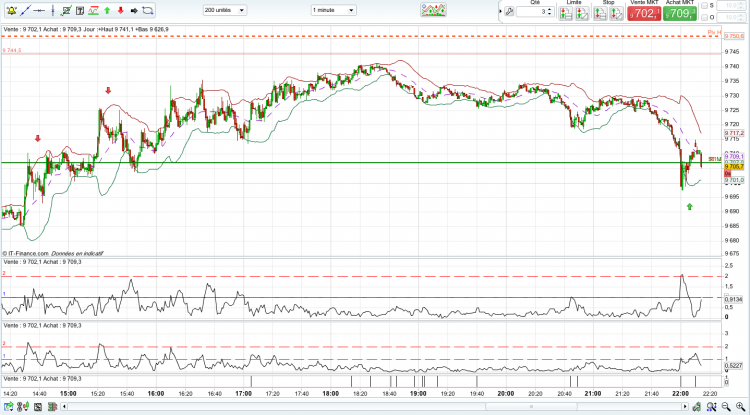The image size is (750, 415).
Task: Click the green Achat MKT buy button
Action: 680,13
